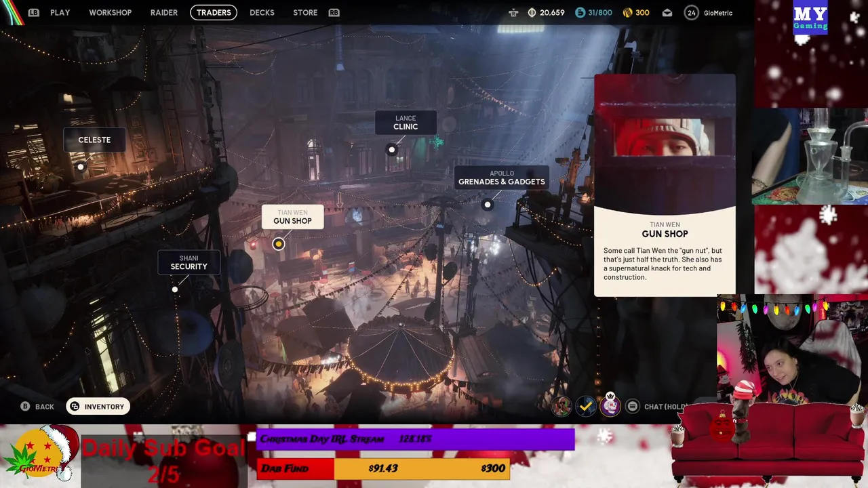Click the $300 Dab Fund goal value
868x488 pixels.
click(x=493, y=468)
